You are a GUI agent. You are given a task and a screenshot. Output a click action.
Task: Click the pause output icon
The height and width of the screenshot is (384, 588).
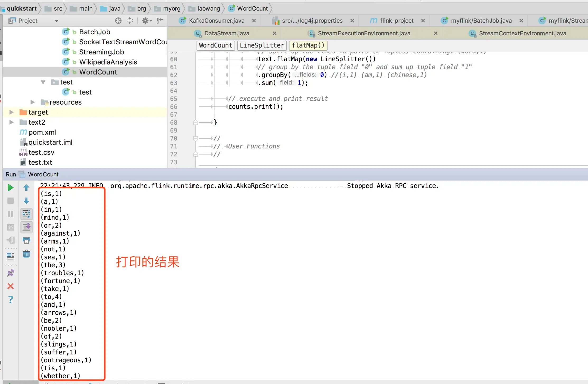[x=11, y=214]
